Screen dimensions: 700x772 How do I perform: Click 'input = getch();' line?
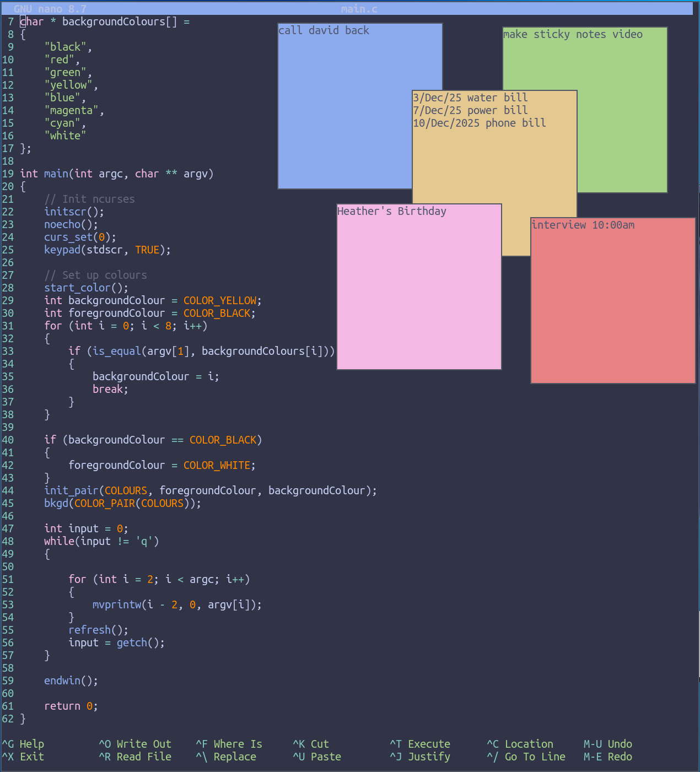click(x=117, y=643)
